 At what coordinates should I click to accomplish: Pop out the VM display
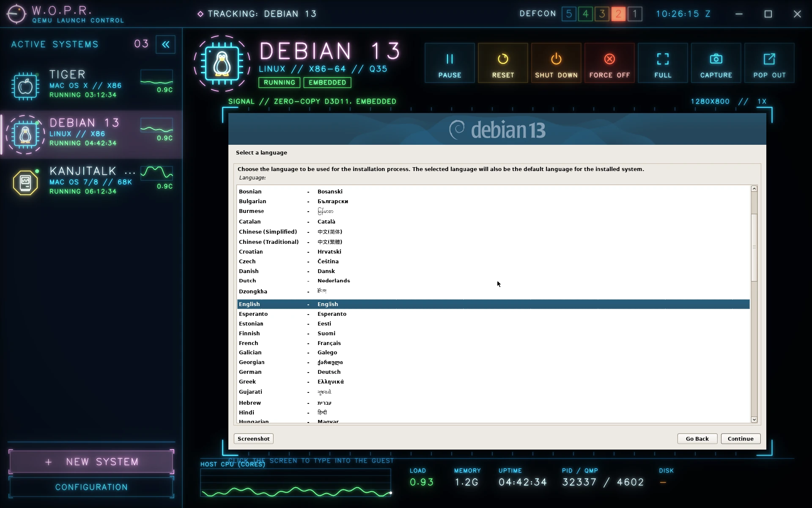click(769, 63)
